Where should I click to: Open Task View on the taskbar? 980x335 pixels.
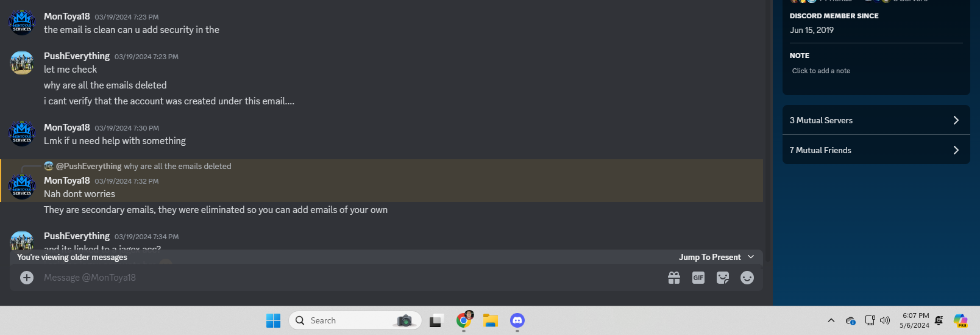click(436, 320)
